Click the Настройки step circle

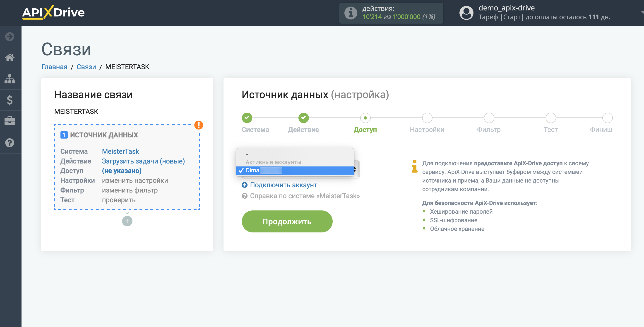pyautogui.click(x=427, y=118)
